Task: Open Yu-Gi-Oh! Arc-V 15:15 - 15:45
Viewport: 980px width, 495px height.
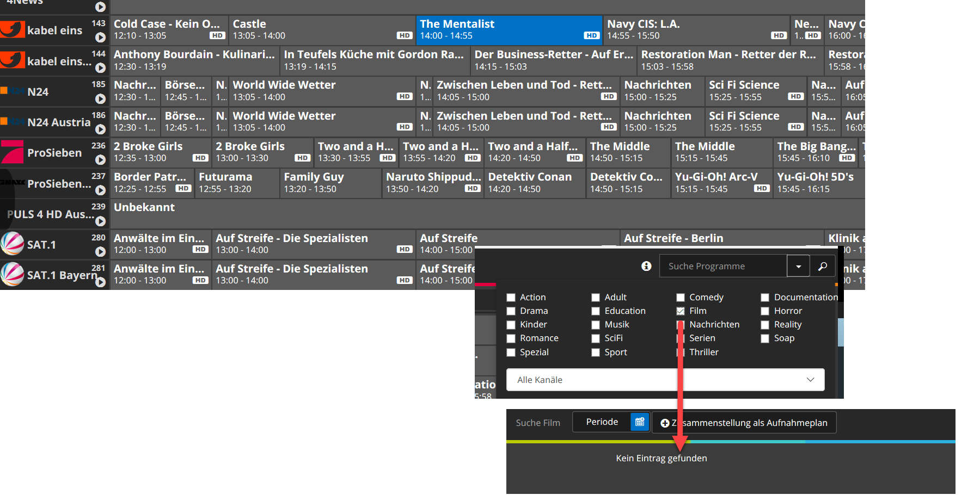Action: click(x=722, y=183)
